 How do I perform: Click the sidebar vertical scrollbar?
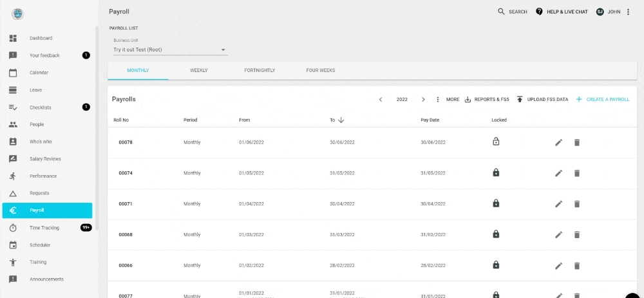click(97, 128)
